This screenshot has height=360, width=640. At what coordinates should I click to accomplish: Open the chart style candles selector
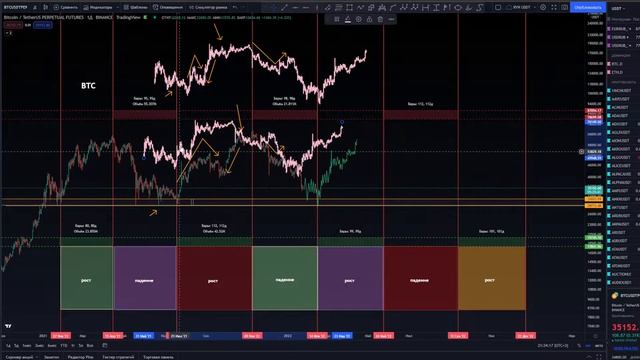45,7
